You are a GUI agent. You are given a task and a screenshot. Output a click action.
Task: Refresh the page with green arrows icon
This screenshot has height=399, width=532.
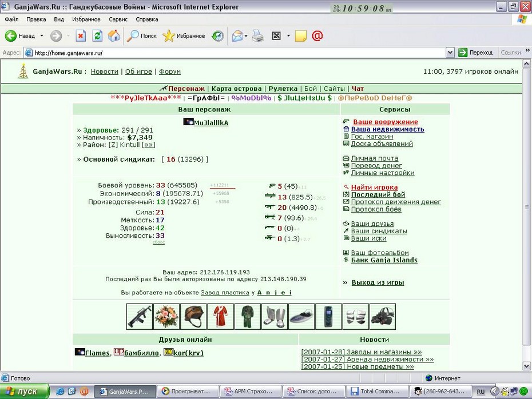[x=97, y=35]
